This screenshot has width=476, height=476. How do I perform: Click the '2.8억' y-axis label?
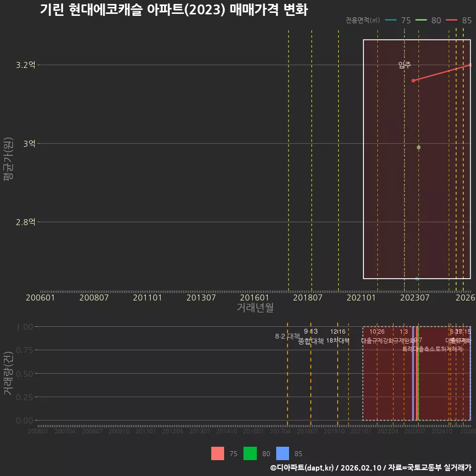(25, 222)
